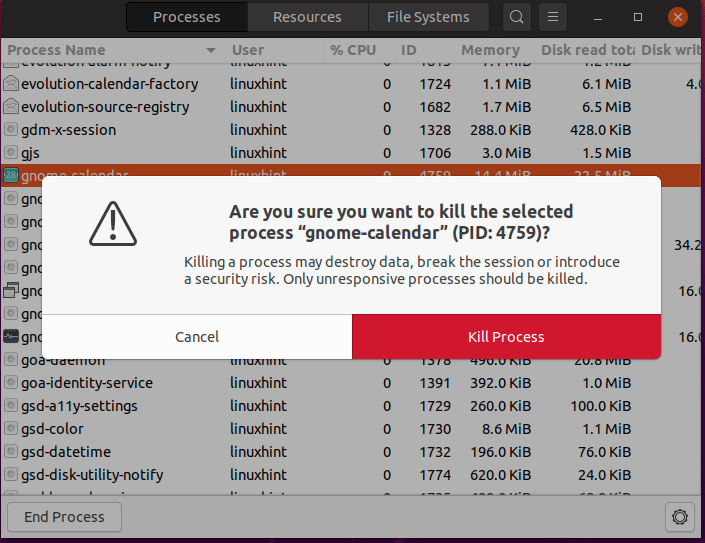Image resolution: width=705 pixels, height=543 pixels.
Task: Click the End Process button
Action: click(64, 517)
